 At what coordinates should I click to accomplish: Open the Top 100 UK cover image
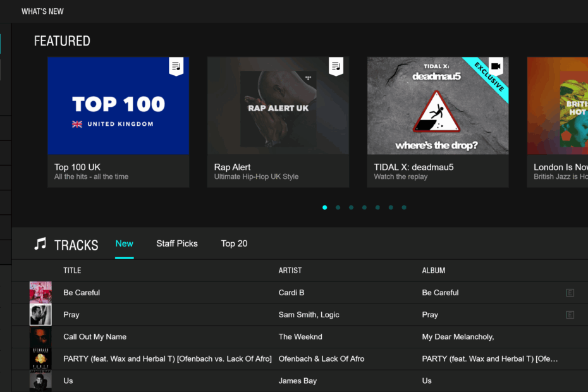coord(118,106)
